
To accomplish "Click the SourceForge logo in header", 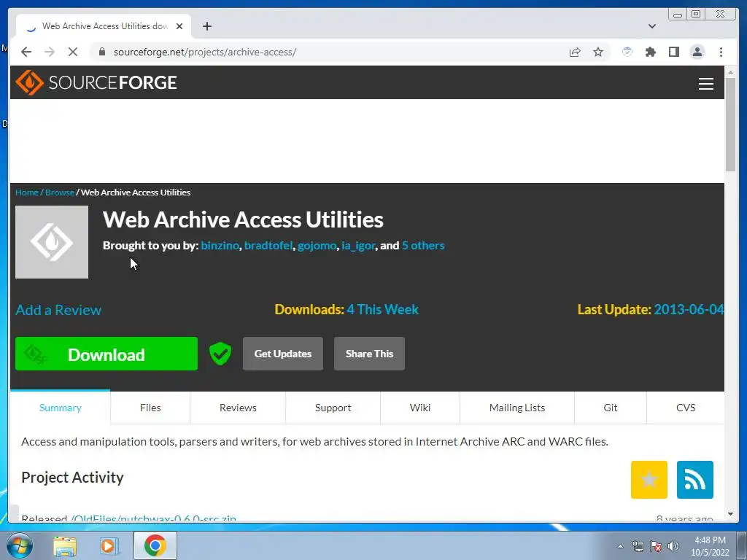I will [x=96, y=82].
